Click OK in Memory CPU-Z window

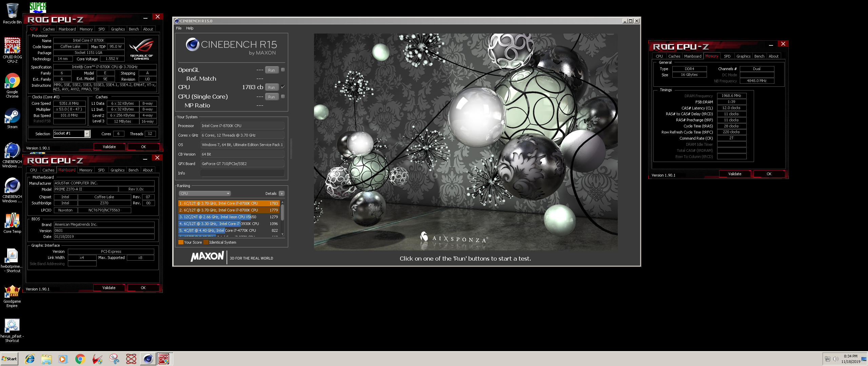pyautogui.click(x=769, y=174)
